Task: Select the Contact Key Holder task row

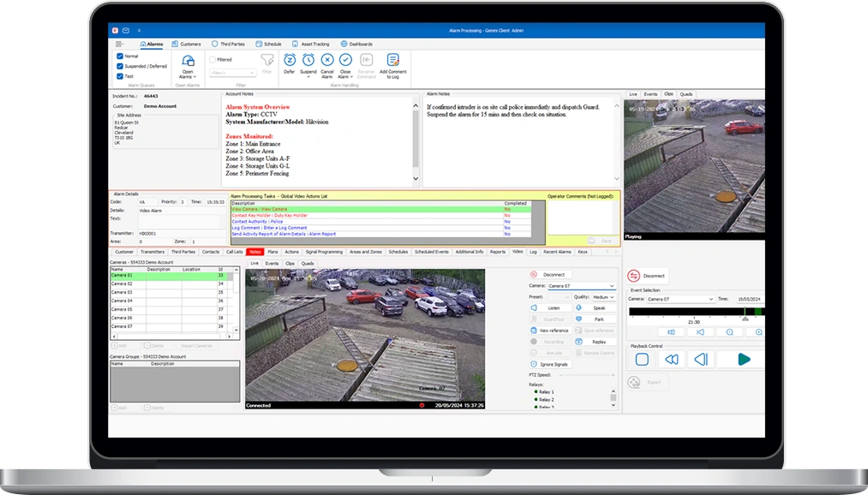Action: click(x=380, y=215)
